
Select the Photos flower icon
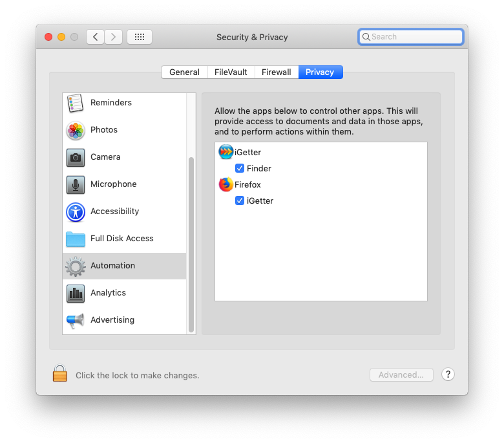point(76,130)
